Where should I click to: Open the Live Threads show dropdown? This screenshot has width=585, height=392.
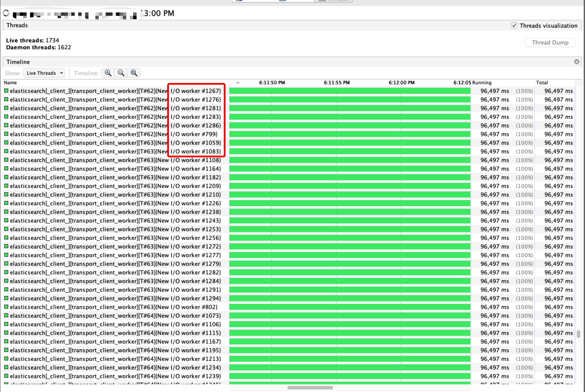[x=44, y=73]
